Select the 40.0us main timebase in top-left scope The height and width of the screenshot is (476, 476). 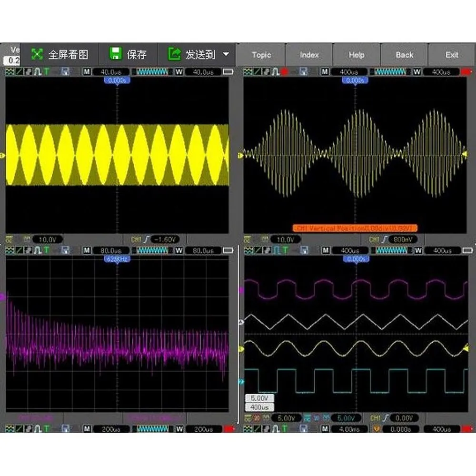pyautogui.click(x=111, y=72)
